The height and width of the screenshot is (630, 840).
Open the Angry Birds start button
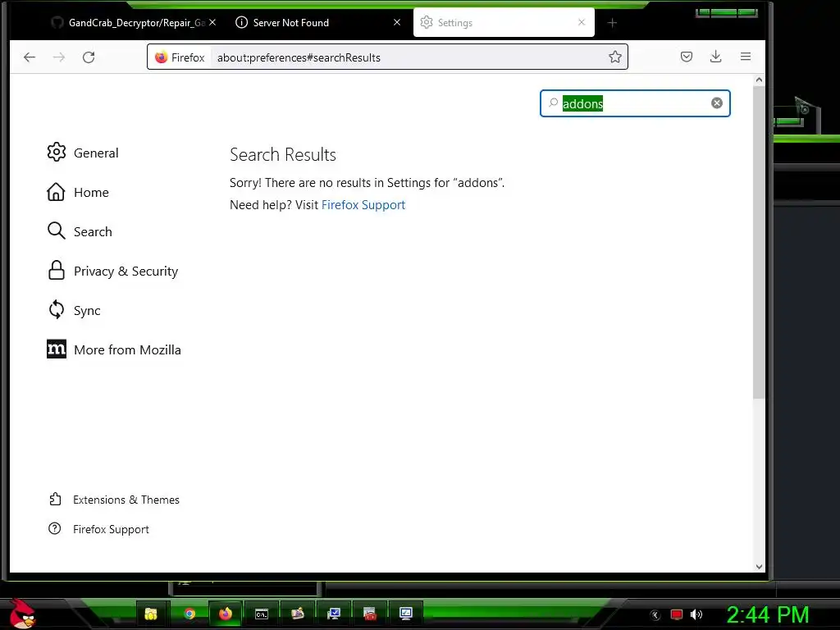(22, 614)
